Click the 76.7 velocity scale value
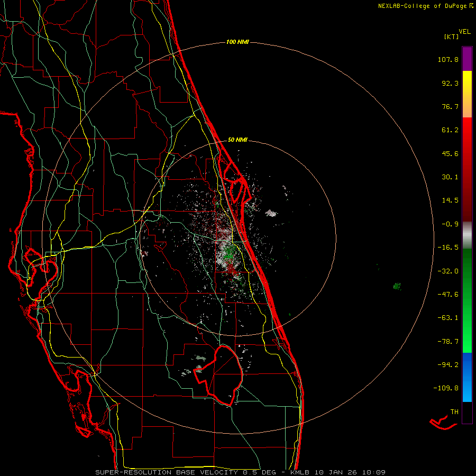This screenshot has height=476, width=476. [x=450, y=106]
